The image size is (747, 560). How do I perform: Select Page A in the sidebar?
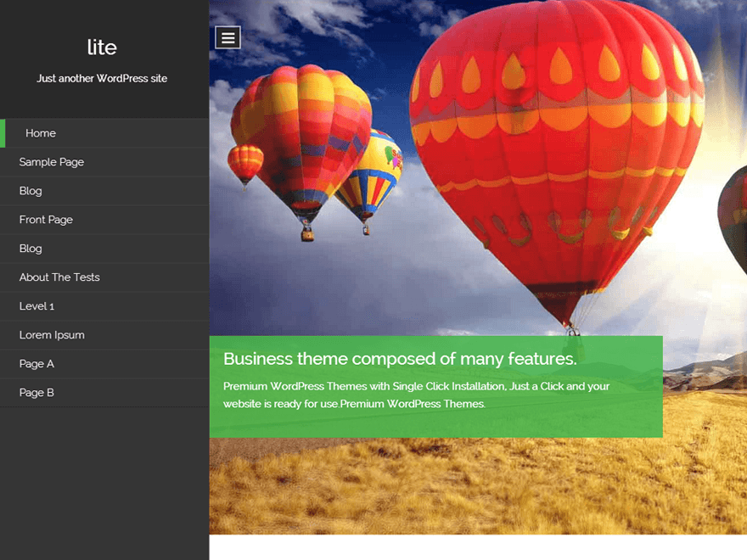point(36,363)
